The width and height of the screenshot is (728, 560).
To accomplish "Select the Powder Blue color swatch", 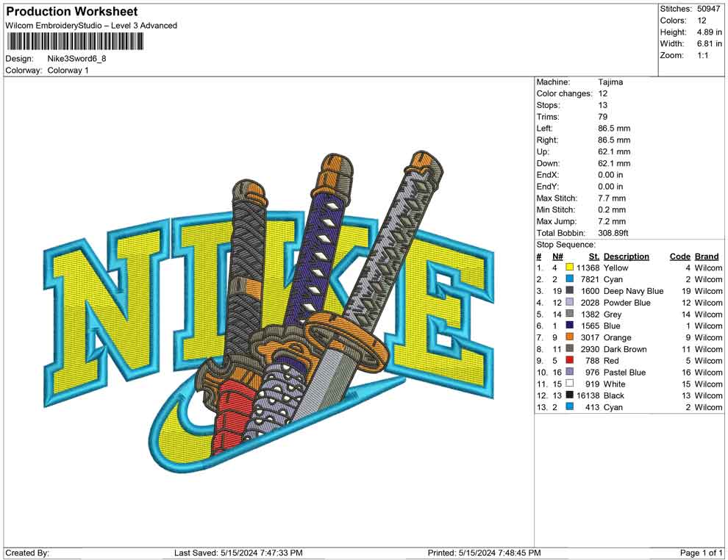I will coord(570,303).
